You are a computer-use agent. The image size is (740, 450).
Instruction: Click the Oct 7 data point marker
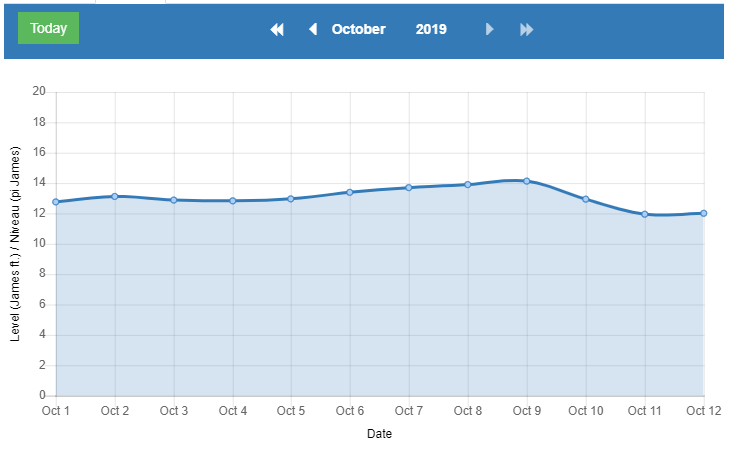pos(409,187)
